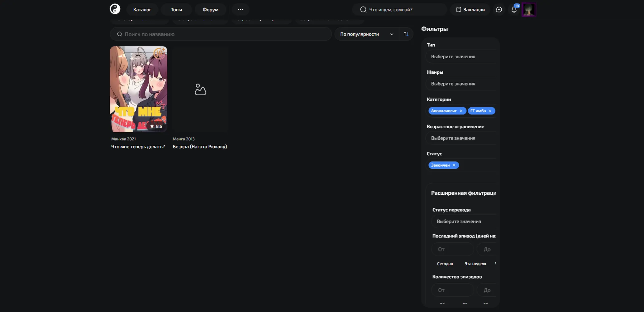
Task: Expand the Тип filter dropdown
Action: pyautogui.click(x=461, y=56)
